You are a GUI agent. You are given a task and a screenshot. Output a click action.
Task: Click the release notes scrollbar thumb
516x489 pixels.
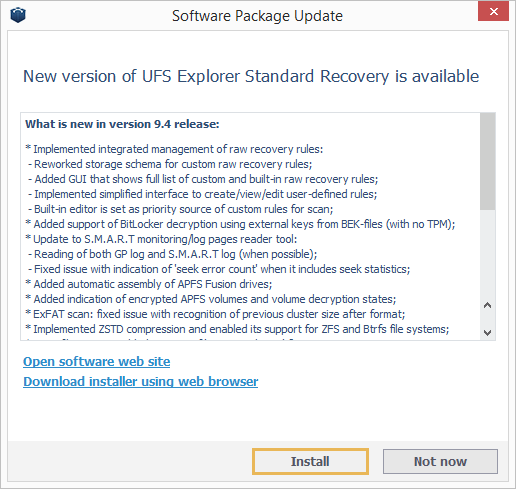pos(488,161)
